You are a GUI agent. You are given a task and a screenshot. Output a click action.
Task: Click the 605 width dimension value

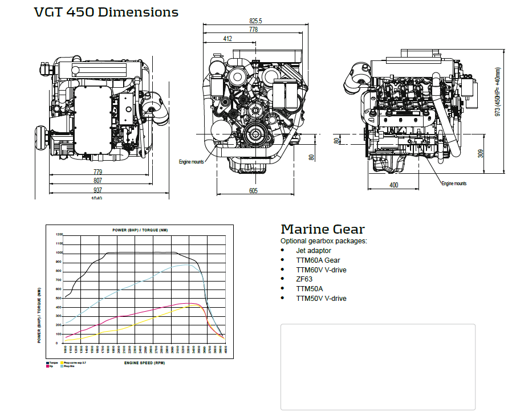click(x=253, y=190)
